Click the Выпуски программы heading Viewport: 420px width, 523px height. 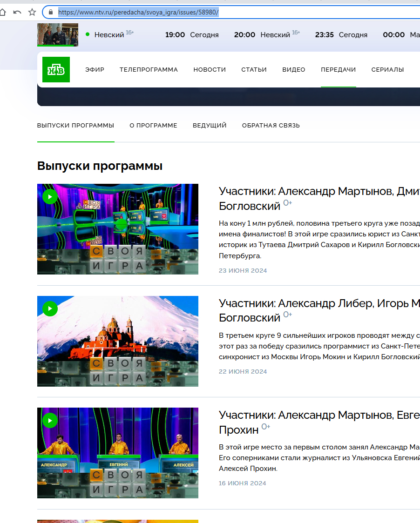(x=100, y=166)
